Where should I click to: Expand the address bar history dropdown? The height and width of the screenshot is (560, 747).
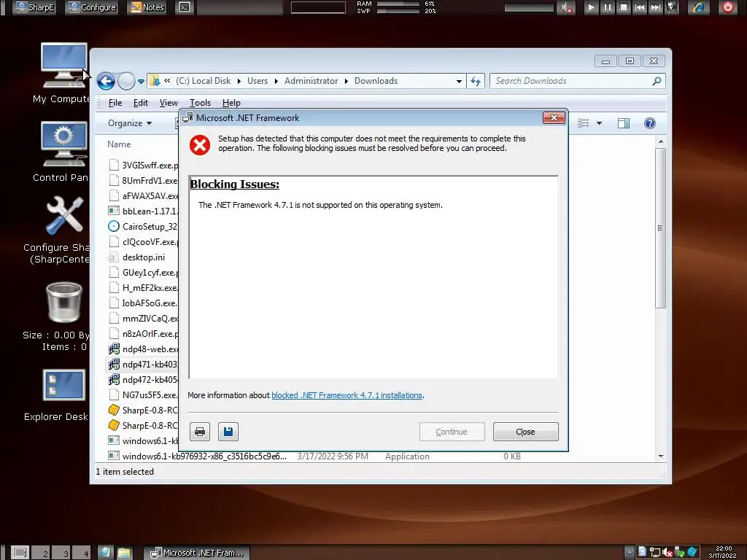459,82
